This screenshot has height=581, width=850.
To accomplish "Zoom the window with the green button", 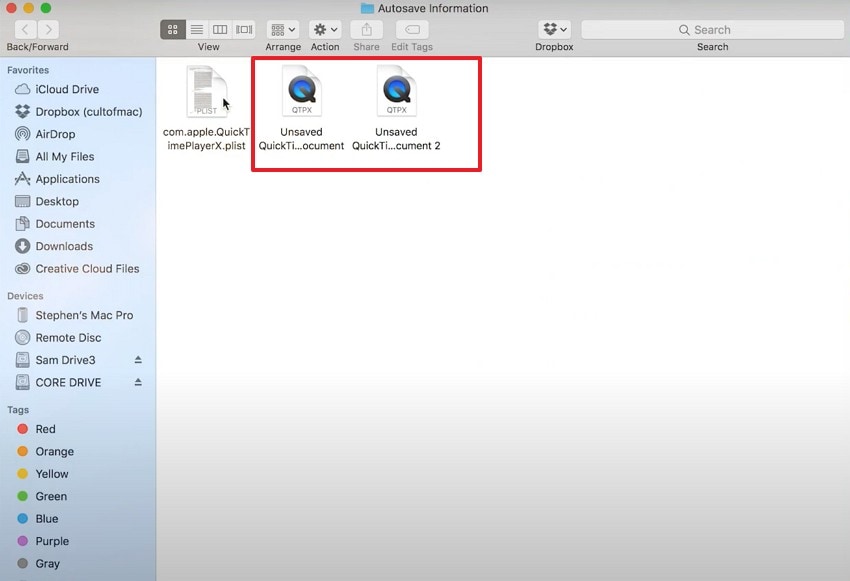I will [x=46, y=8].
